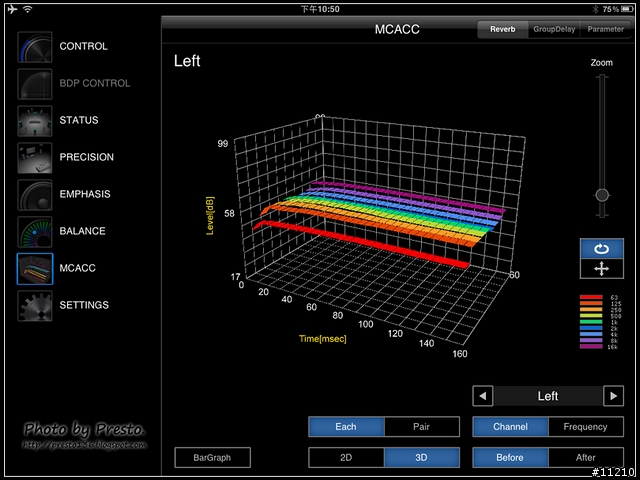
Task: Select the PRECISION sidebar icon
Action: (35, 158)
